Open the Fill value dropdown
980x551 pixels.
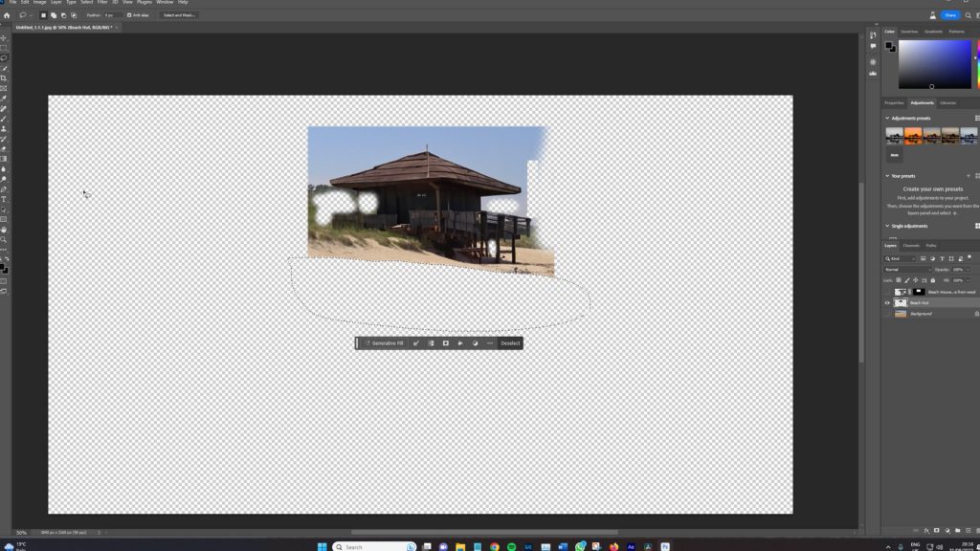pyautogui.click(x=969, y=280)
